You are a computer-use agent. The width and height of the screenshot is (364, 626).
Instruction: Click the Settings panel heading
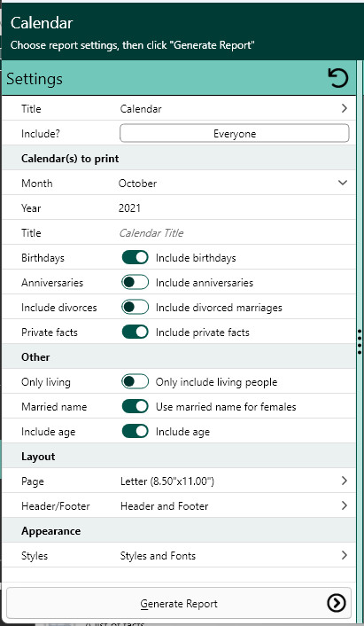35,79
